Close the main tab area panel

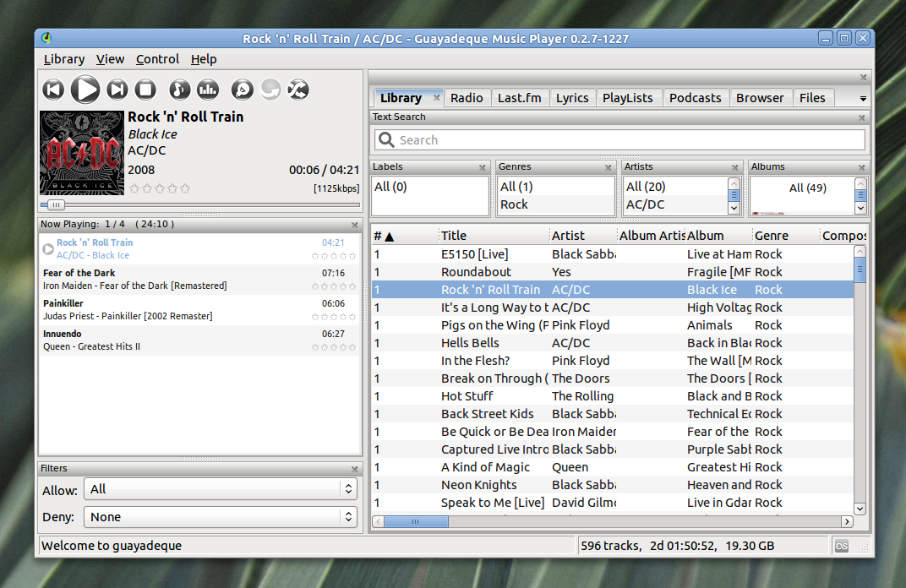pyautogui.click(x=863, y=78)
